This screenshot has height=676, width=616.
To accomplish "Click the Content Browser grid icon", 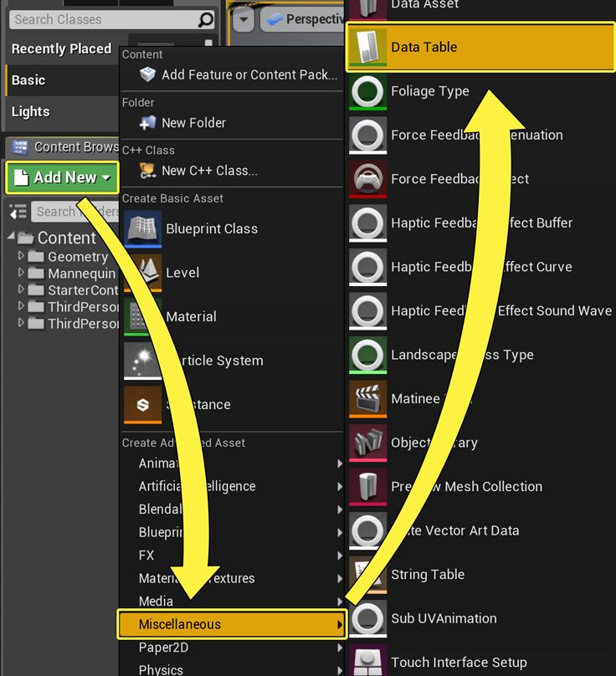I will 19,147.
